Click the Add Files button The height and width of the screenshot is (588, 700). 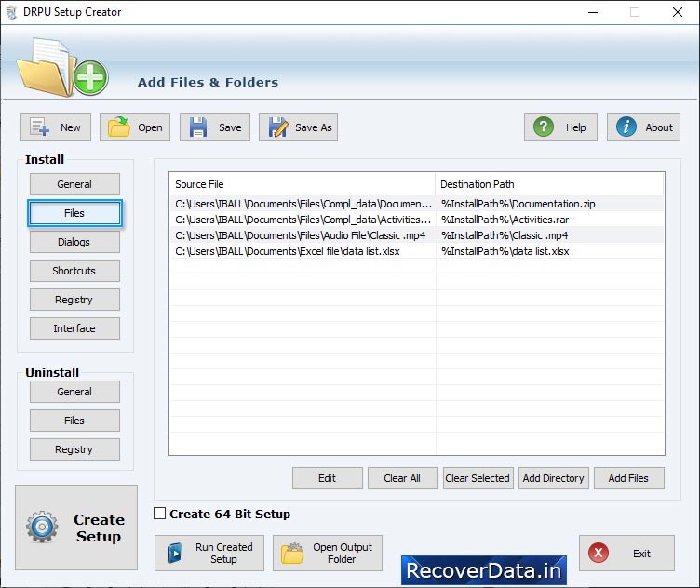click(628, 478)
